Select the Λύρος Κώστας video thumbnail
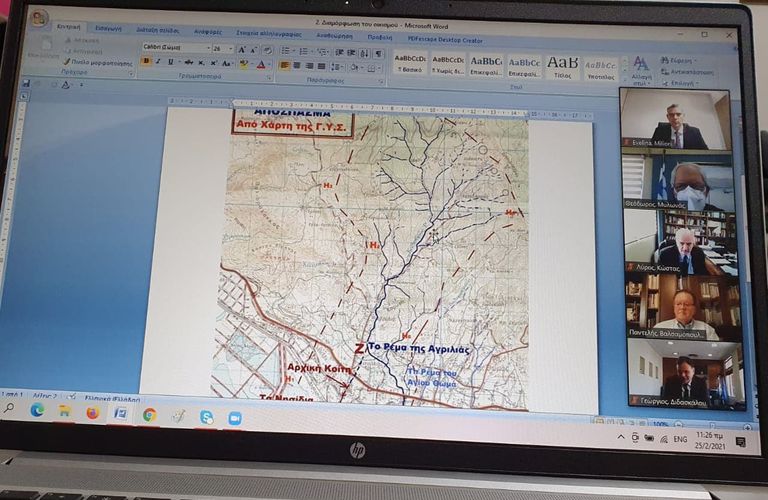Screen dimensions: 768x500 tap(681, 242)
